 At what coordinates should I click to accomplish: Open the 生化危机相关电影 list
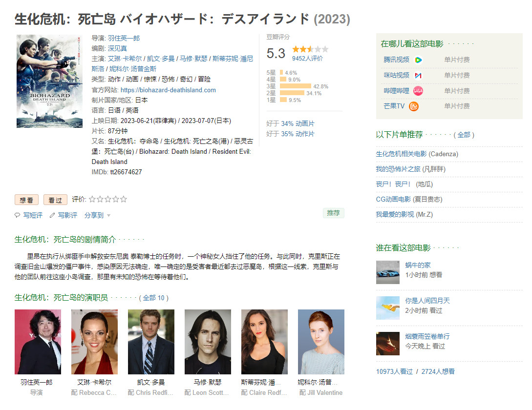[401, 154]
